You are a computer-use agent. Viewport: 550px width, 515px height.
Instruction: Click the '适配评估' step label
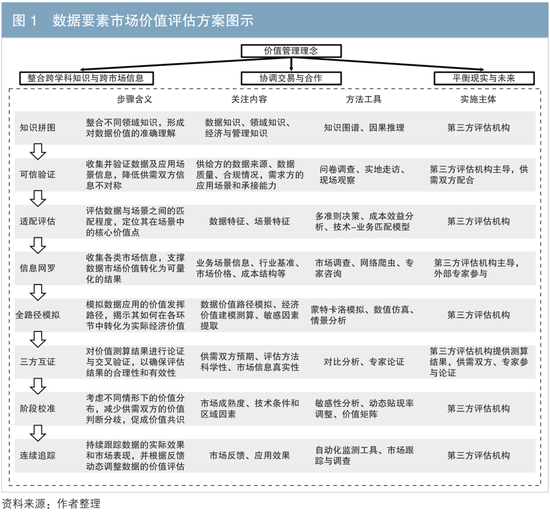(38, 221)
